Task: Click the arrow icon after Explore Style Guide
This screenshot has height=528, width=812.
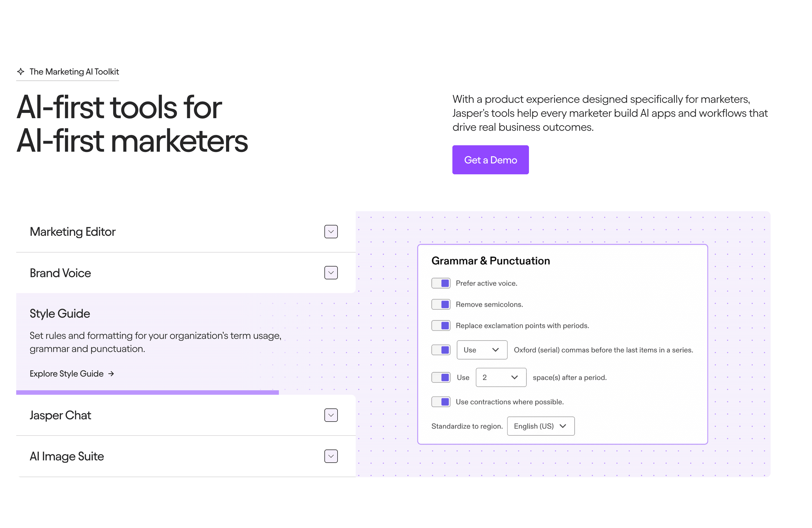Action: tap(111, 374)
